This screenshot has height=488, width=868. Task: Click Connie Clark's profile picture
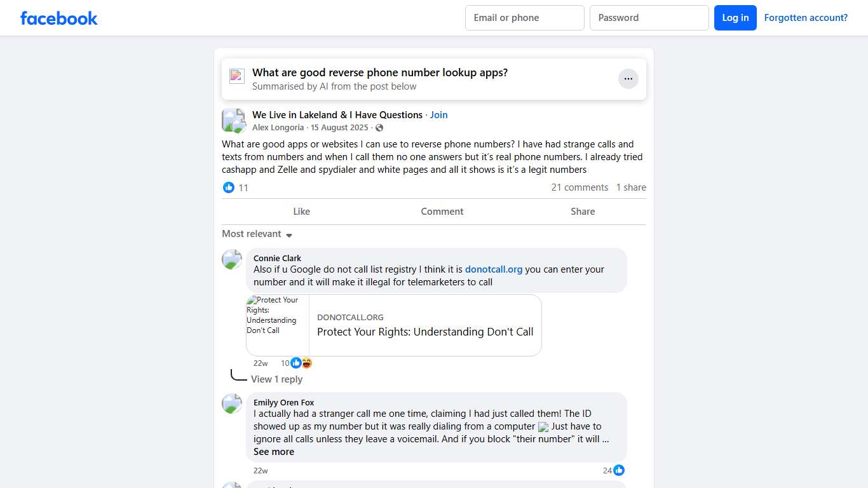[232, 259]
